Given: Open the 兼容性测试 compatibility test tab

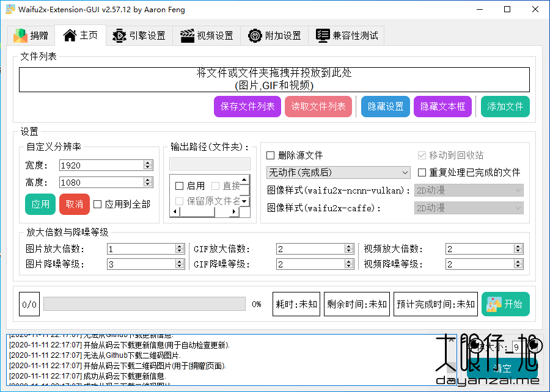Looking at the screenshot, I should (346, 35).
